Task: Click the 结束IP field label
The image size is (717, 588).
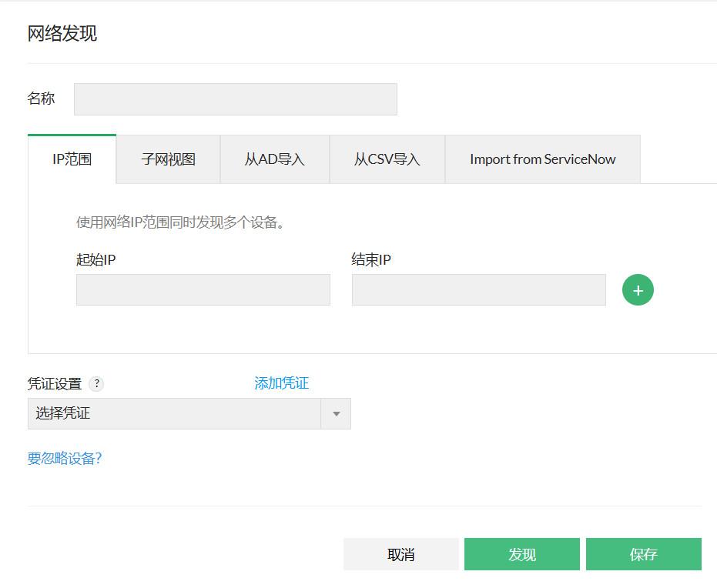Action: (371, 260)
